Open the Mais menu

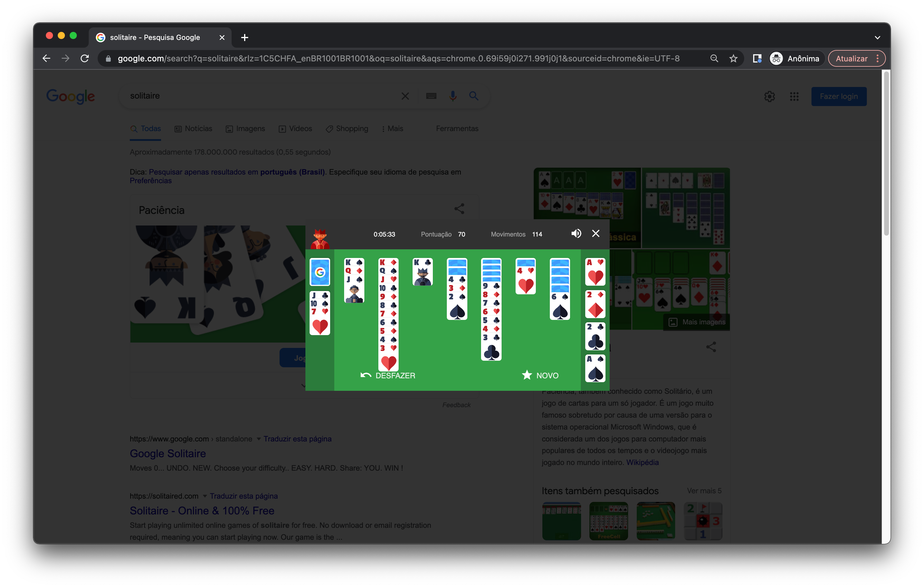[392, 129]
